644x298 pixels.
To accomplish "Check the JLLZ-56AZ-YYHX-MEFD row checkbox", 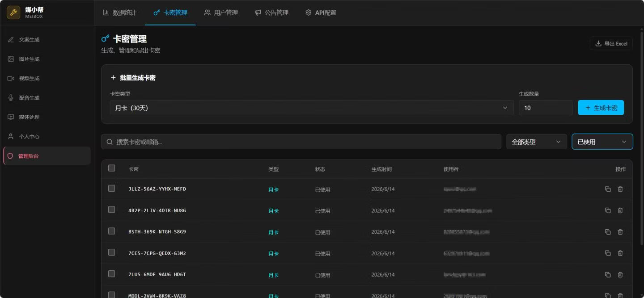I will 112,188.
